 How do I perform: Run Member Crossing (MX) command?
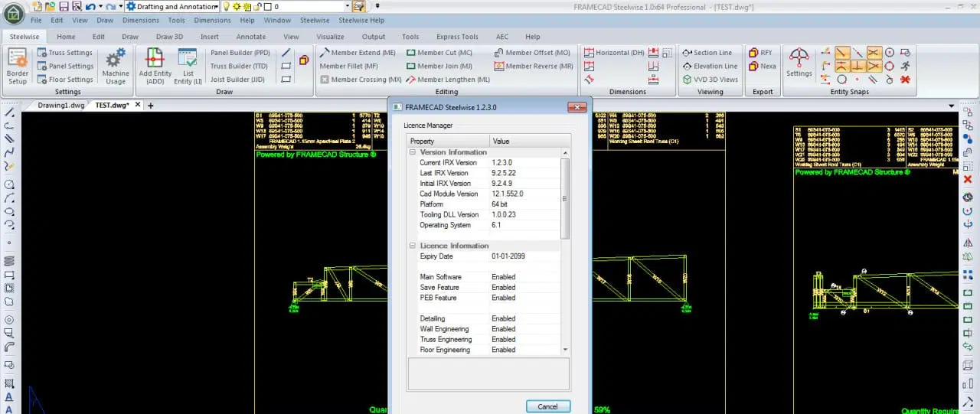[361, 79]
